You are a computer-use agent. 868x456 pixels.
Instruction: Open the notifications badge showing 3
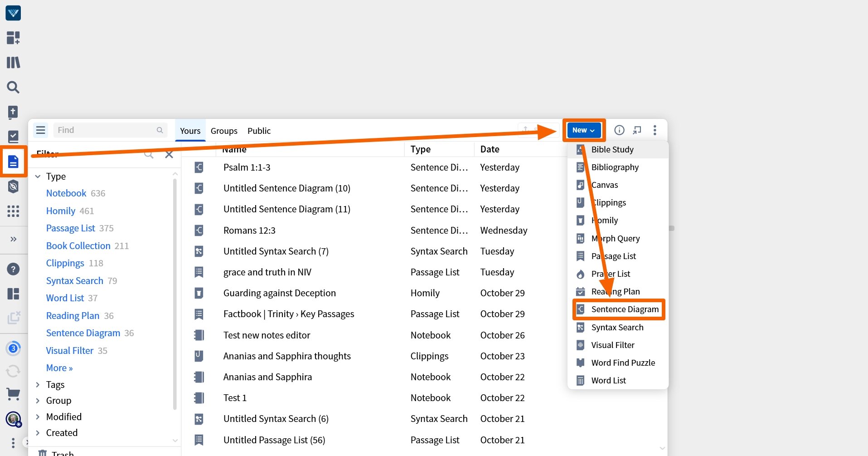coord(13,348)
